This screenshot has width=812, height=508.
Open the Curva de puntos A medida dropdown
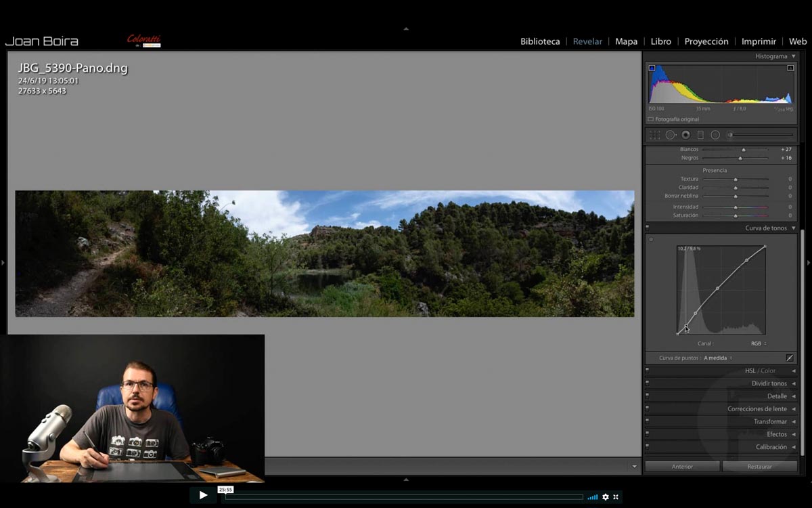(x=718, y=358)
